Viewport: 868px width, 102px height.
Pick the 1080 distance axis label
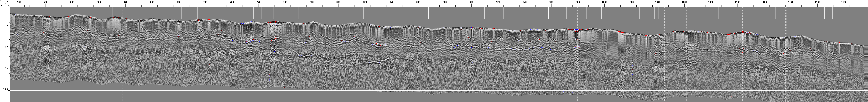pos(711,2)
